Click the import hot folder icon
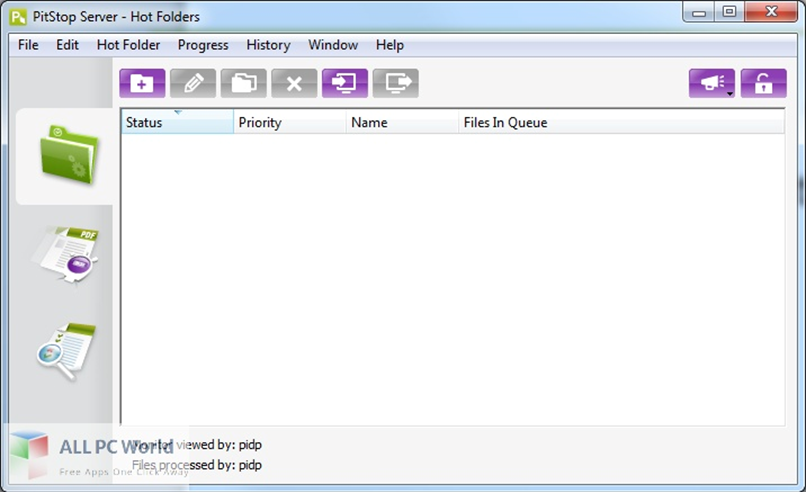This screenshot has height=492, width=806. 345,84
